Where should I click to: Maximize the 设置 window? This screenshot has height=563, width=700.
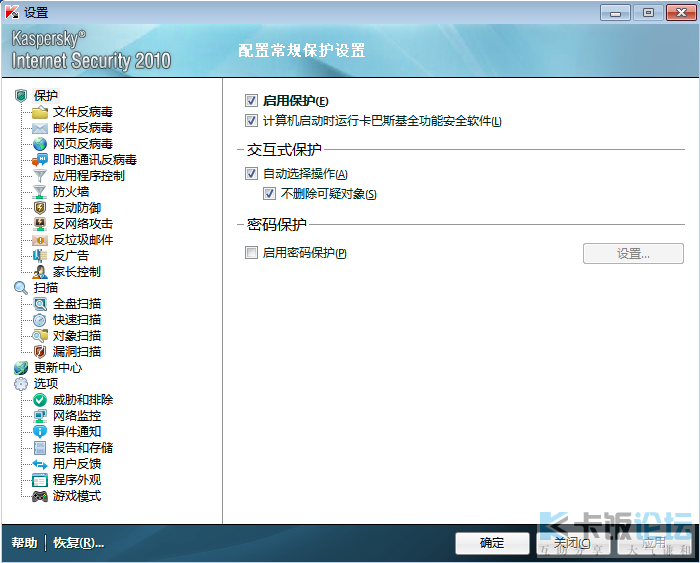coord(648,13)
